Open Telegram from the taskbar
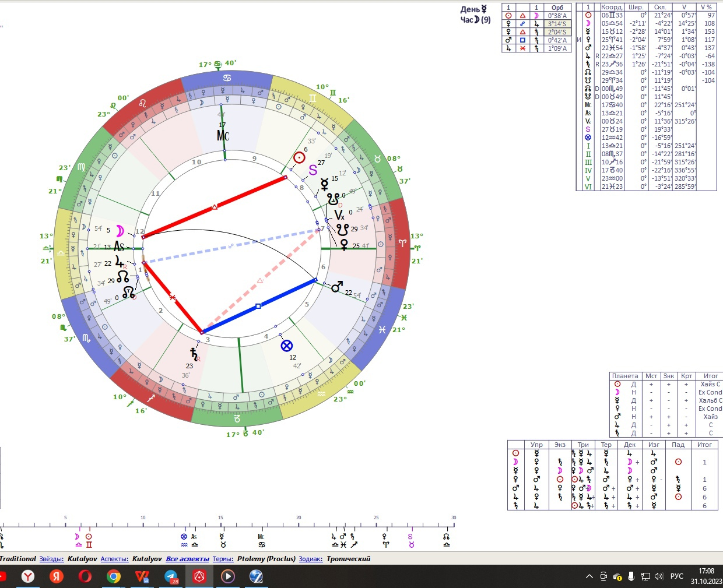The height and width of the screenshot is (588, 723). 171,576
